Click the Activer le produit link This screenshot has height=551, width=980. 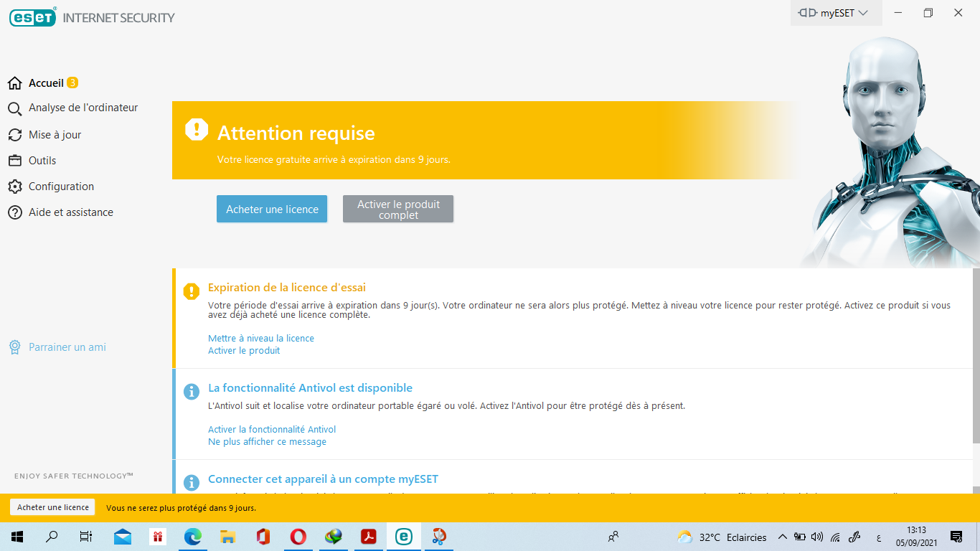point(244,351)
